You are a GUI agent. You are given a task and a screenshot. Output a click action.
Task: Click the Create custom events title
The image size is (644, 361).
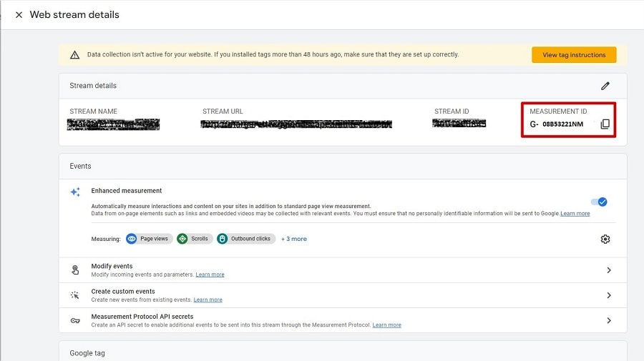(x=123, y=291)
